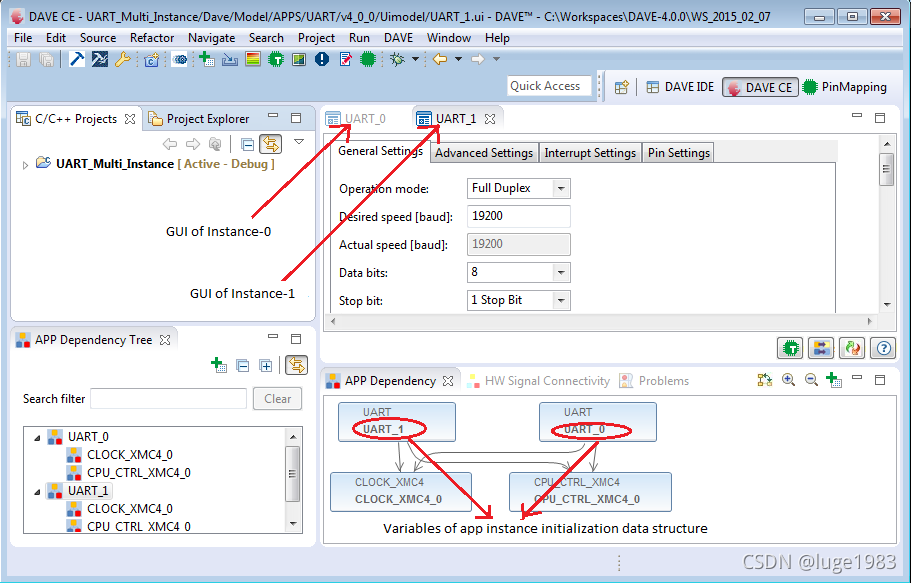Image resolution: width=911 pixels, height=583 pixels.
Task: Click the green and blue picture icon
Action: coord(299,59)
